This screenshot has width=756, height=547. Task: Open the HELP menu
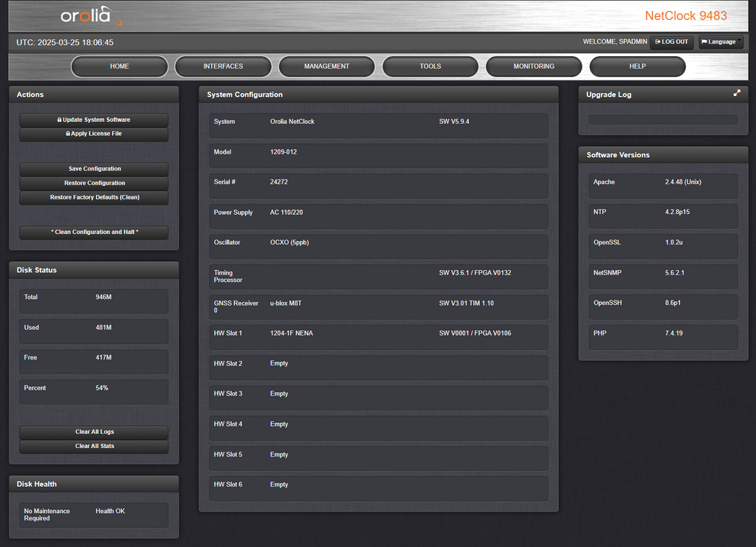(637, 66)
